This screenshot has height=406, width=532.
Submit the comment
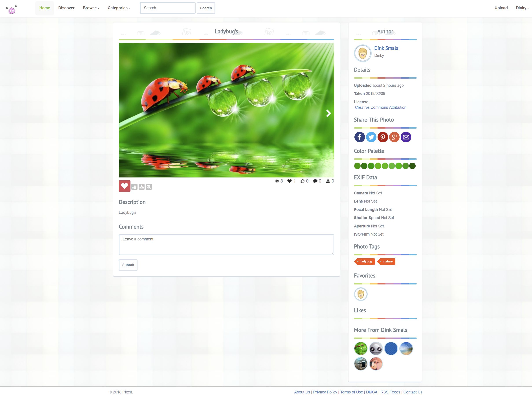(x=128, y=265)
